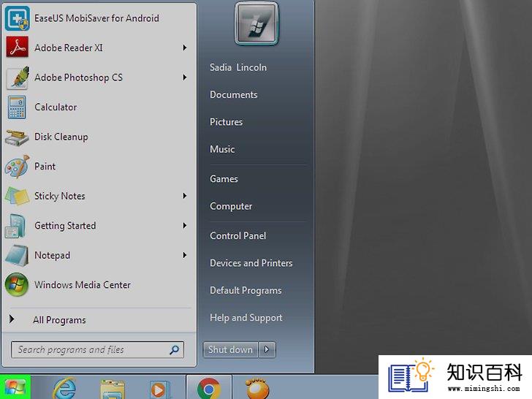The height and width of the screenshot is (399, 532).
Task: Open the Sticky Notes icon
Action: coord(17,196)
